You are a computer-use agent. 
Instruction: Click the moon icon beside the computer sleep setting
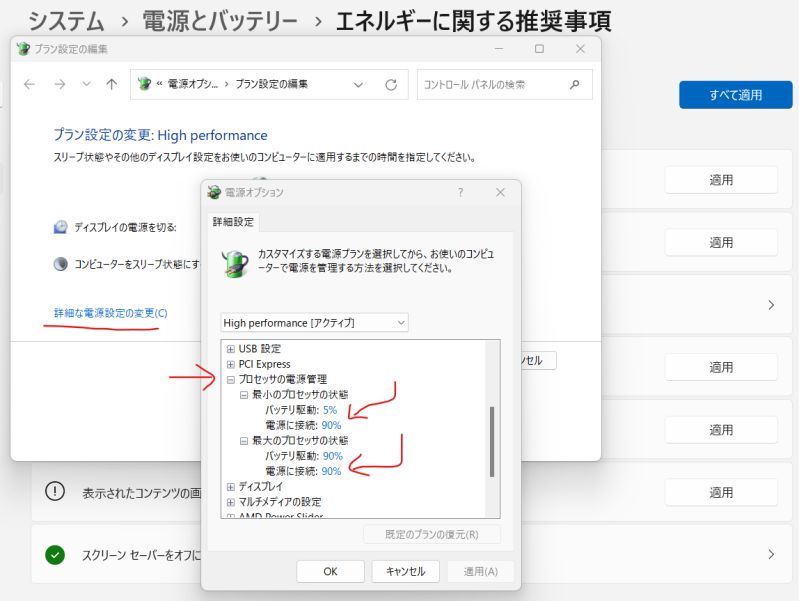click(60, 264)
